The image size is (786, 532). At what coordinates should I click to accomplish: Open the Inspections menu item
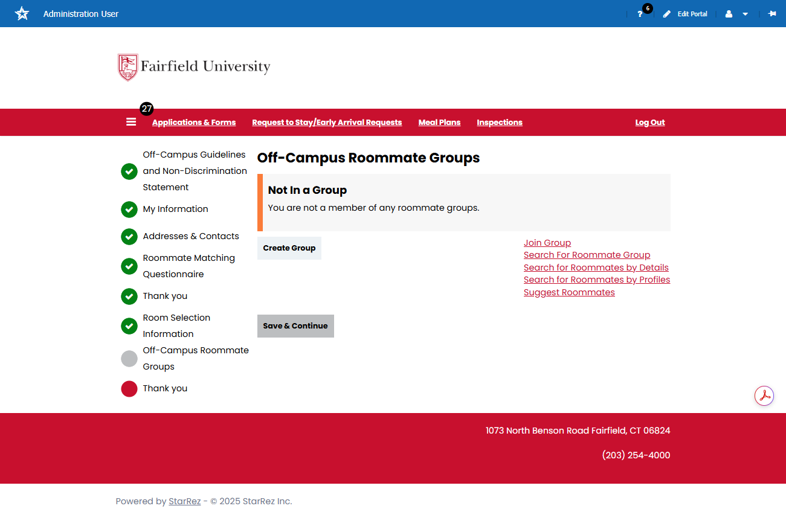click(500, 123)
